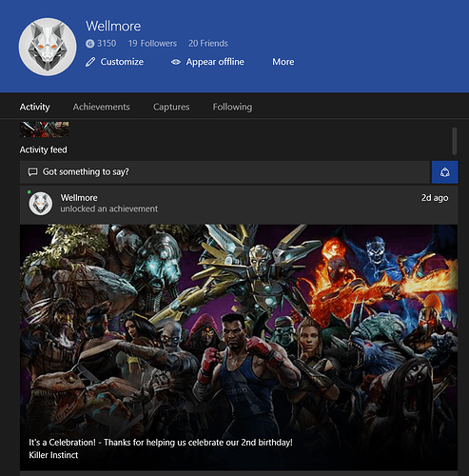Open the 19 Followers list
The image size is (469, 476).
click(x=152, y=44)
